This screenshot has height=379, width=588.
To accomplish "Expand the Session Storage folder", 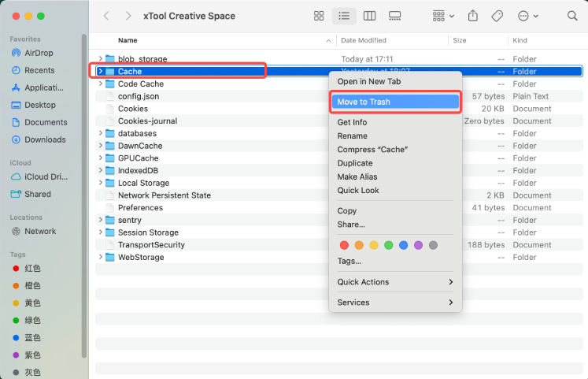I will tap(101, 232).
